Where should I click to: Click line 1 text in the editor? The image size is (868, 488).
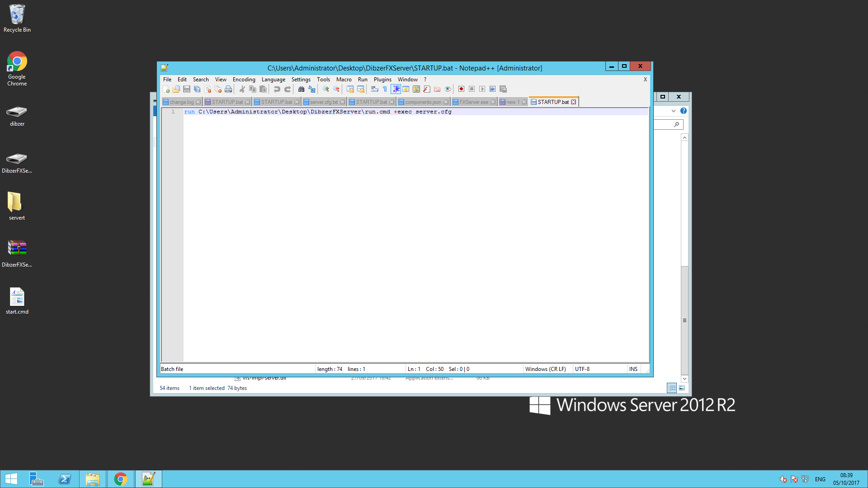[318, 112]
